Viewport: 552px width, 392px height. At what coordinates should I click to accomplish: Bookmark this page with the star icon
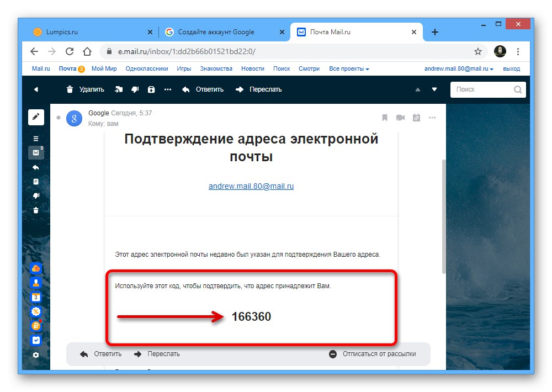coord(477,51)
